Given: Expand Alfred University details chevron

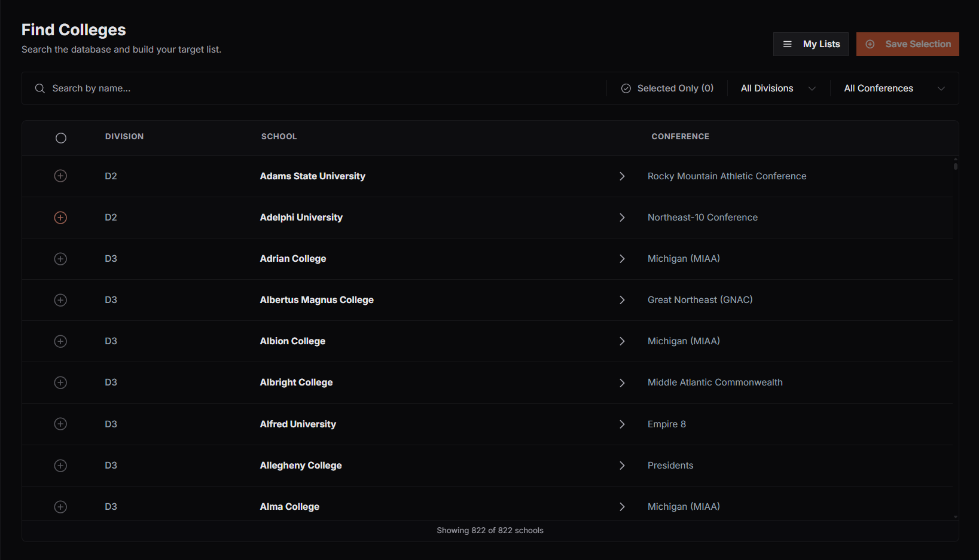Looking at the screenshot, I should point(622,424).
